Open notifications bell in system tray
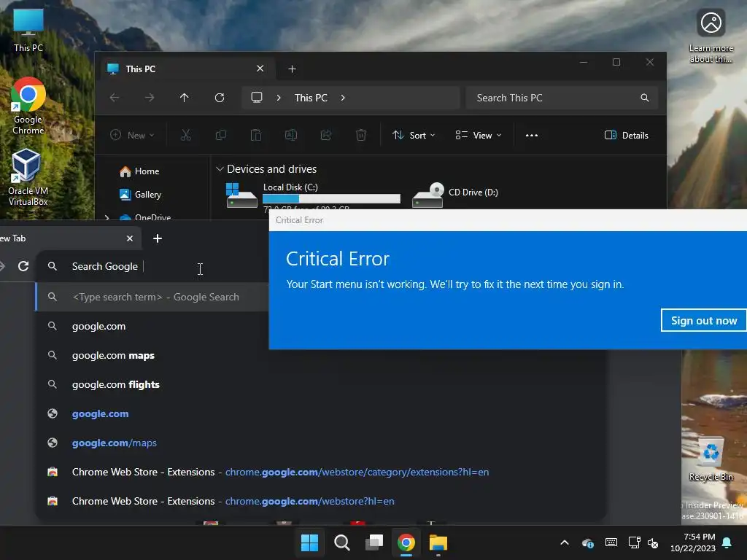This screenshot has height=560, width=747. [727, 542]
